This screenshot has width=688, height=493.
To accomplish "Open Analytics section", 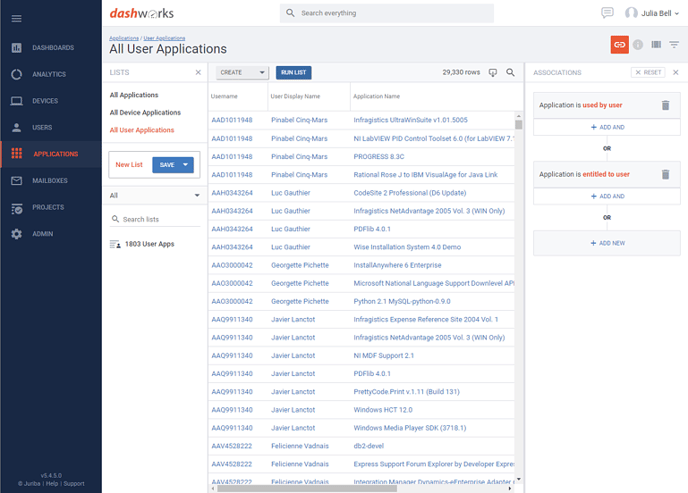I will [51, 74].
